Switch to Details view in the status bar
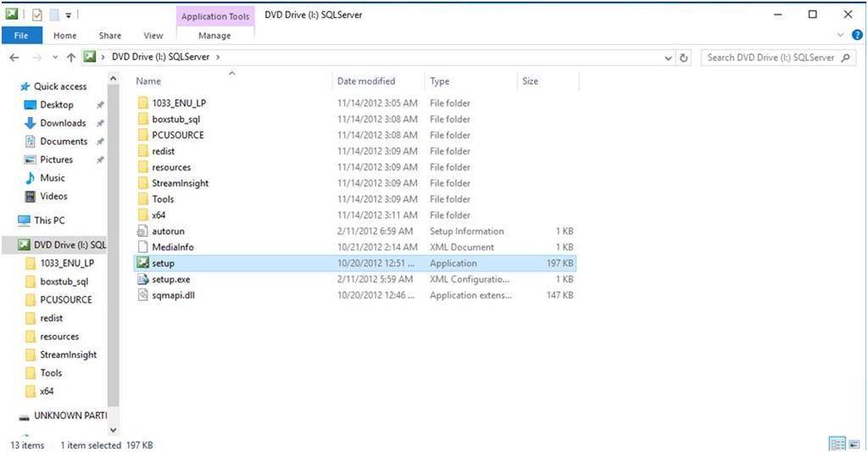Image resolution: width=868 pixels, height=452 pixels. pos(837,444)
